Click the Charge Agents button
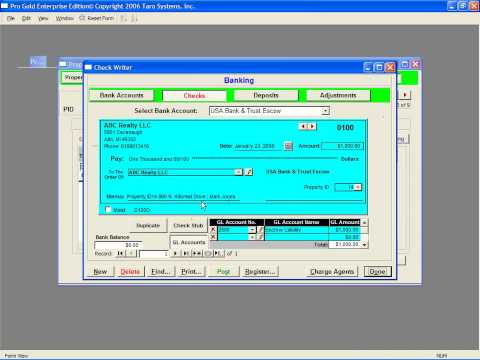 (332, 272)
